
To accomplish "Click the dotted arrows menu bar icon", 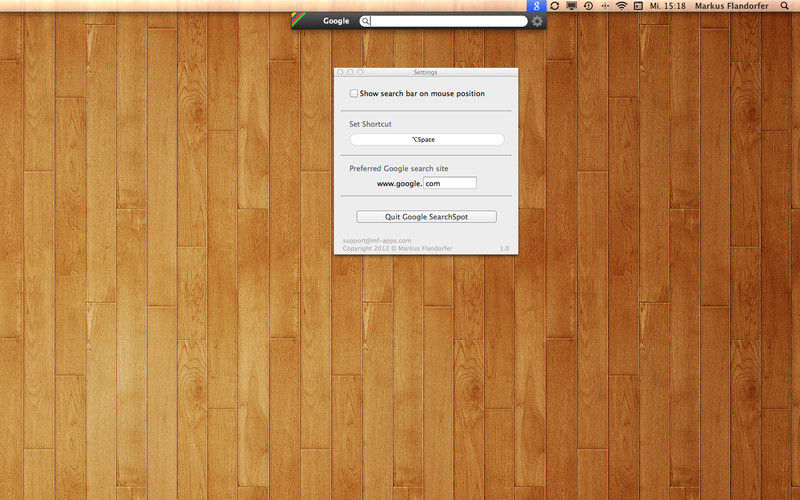I will coord(605,6).
